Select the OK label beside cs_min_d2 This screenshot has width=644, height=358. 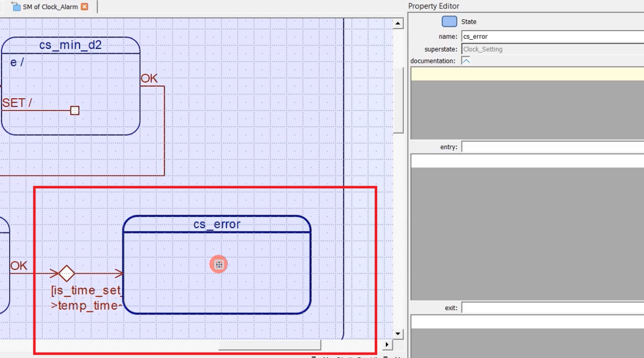tap(149, 78)
